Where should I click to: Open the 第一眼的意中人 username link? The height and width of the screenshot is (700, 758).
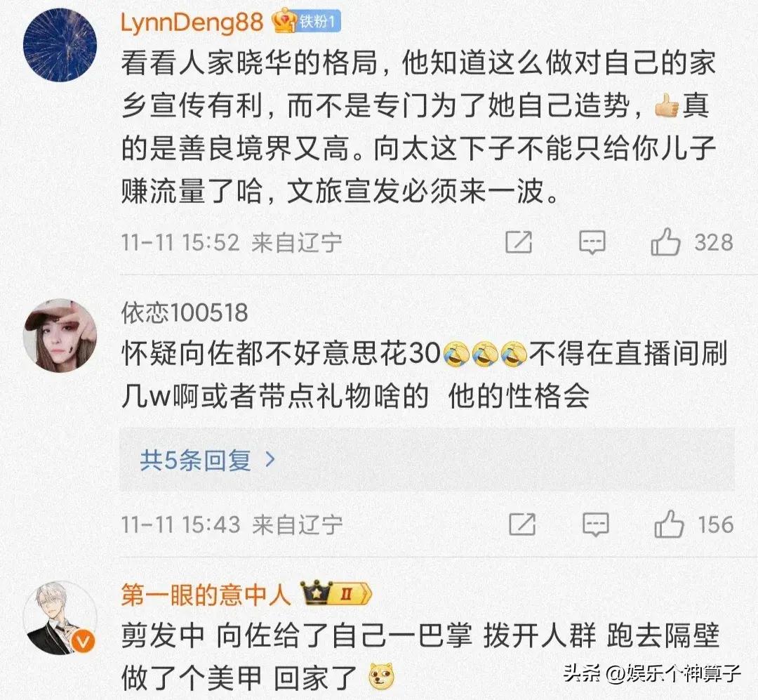(206, 594)
